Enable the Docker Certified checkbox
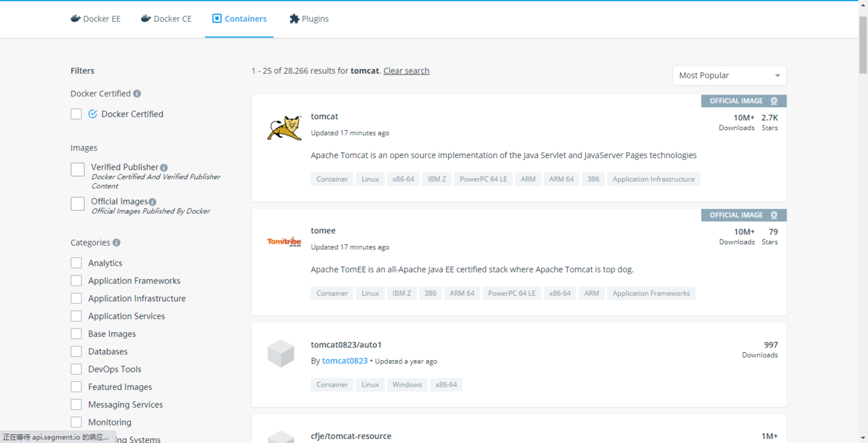868x443 pixels. (77, 114)
